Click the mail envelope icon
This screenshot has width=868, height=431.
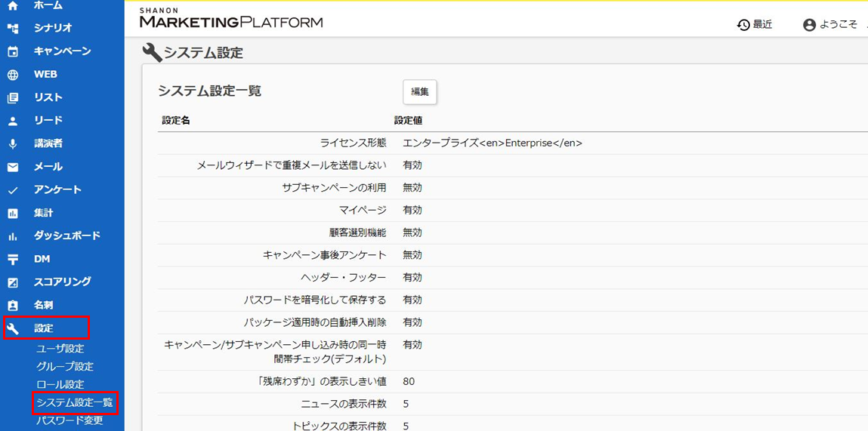point(13,167)
